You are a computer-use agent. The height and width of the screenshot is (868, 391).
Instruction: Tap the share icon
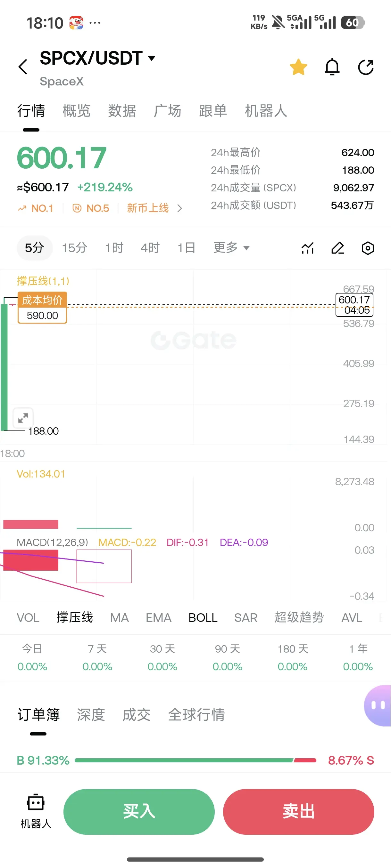click(366, 67)
